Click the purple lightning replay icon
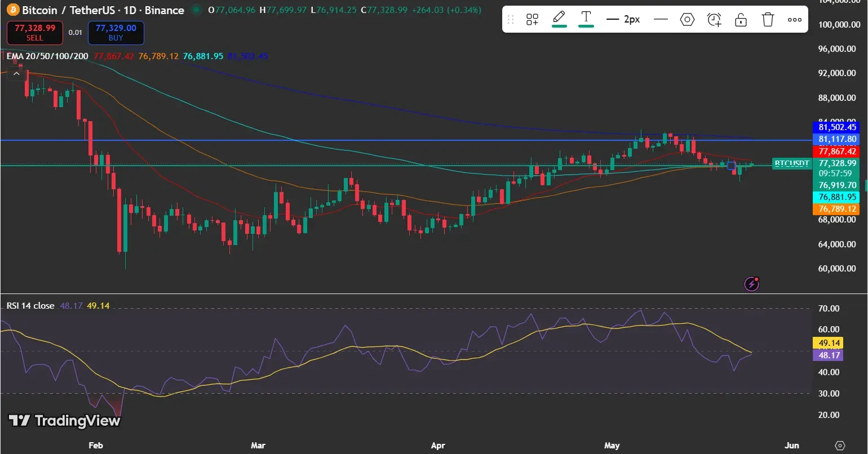Image resolution: width=868 pixels, height=454 pixels. point(752,284)
